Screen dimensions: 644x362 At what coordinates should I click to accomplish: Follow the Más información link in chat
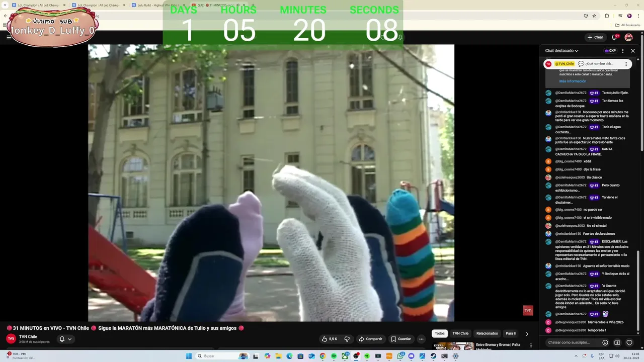[x=573, y=81]
